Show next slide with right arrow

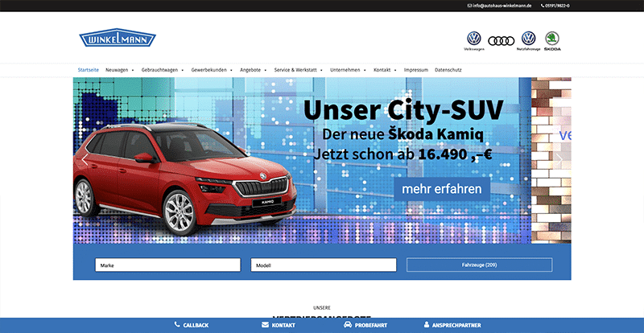coord(559,160)
